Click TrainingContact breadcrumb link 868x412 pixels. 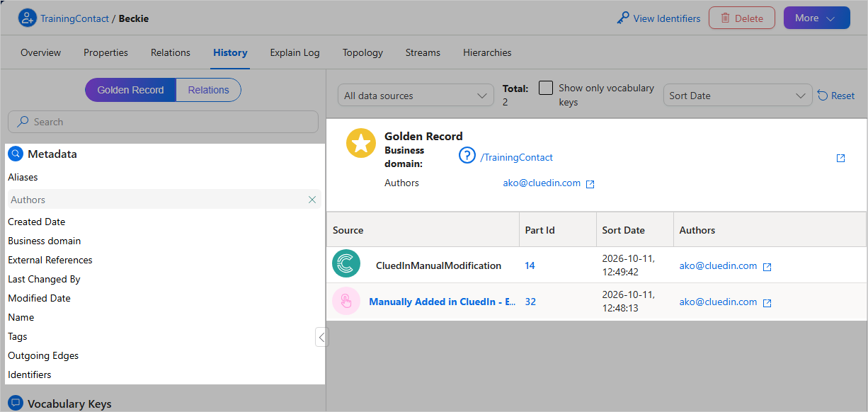coord(74,18)
